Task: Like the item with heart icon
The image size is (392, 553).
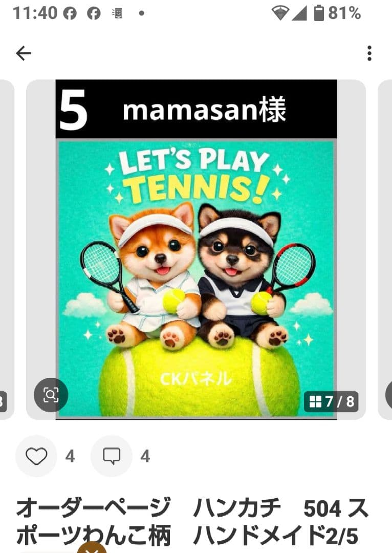Action: [x=36, y=456]
